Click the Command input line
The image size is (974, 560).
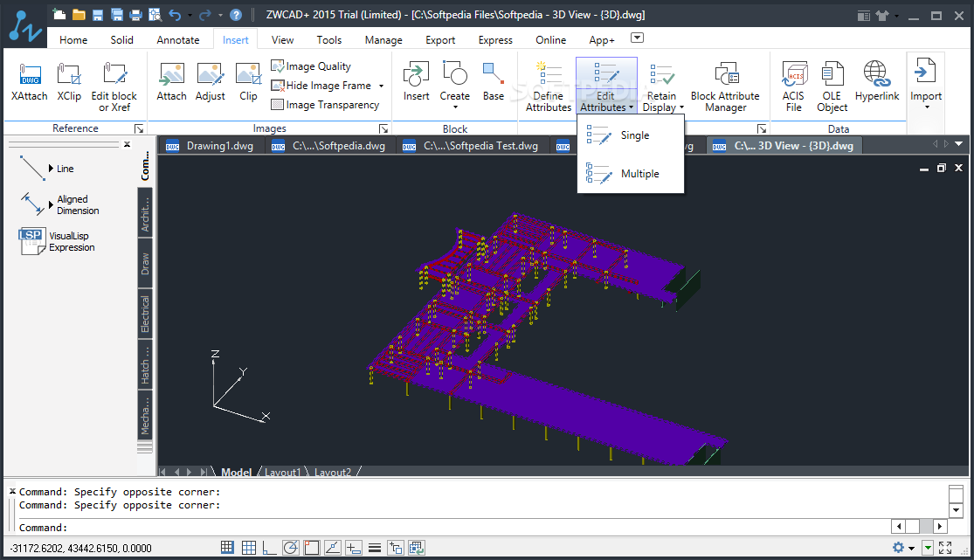[x=453, y=527]
